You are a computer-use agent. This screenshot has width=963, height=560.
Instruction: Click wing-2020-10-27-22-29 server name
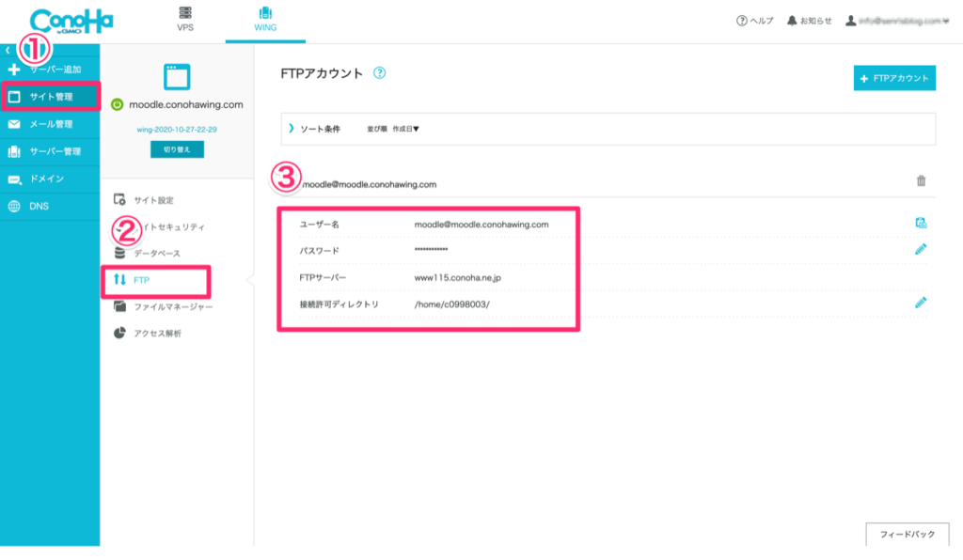[x=177, y=130]
